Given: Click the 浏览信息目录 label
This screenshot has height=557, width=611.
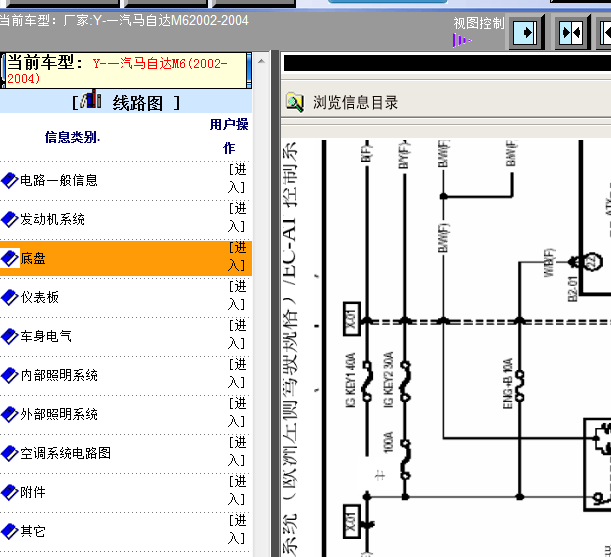Looking at the screenshot, I should coord(355,103).
